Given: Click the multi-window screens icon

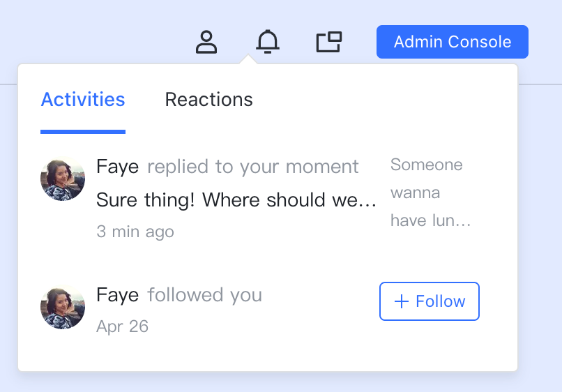Looking at the screenshot, I should pyautogui.click(x=329, y=42).
